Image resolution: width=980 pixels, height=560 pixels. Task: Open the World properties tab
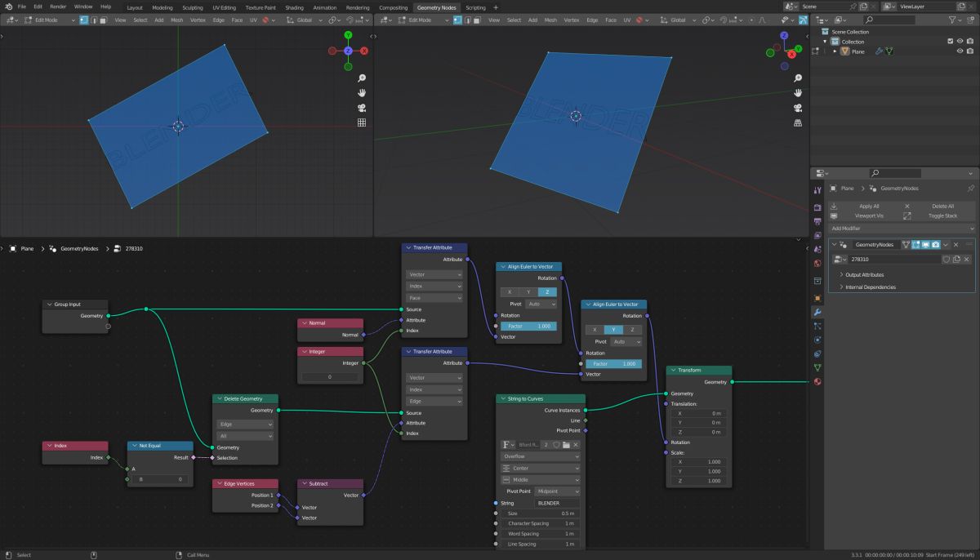[817, 264]
